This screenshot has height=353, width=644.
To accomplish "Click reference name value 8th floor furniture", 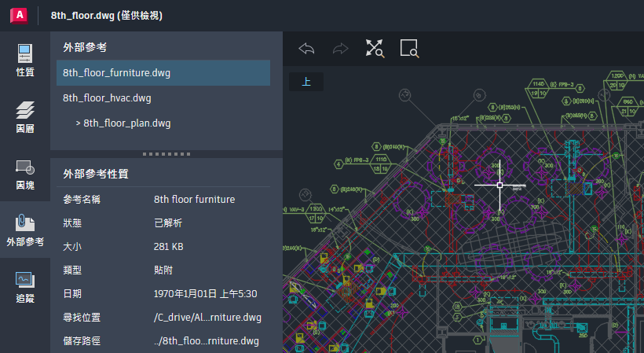I will [194, 200].
